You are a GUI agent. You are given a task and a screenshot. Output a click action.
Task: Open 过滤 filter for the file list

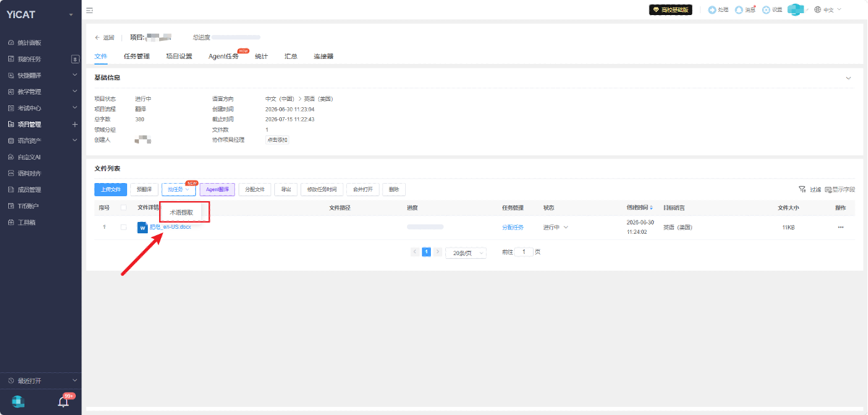(810, 189)
